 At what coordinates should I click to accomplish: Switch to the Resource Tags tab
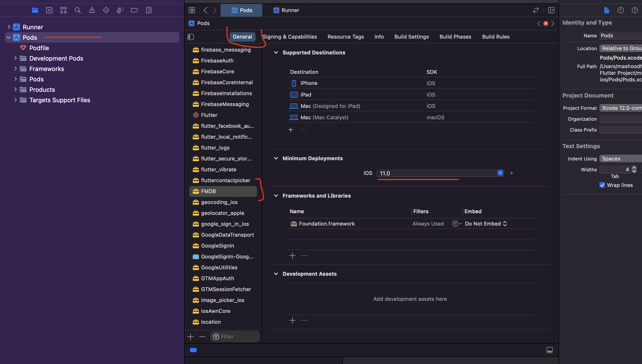coord(345,37)
